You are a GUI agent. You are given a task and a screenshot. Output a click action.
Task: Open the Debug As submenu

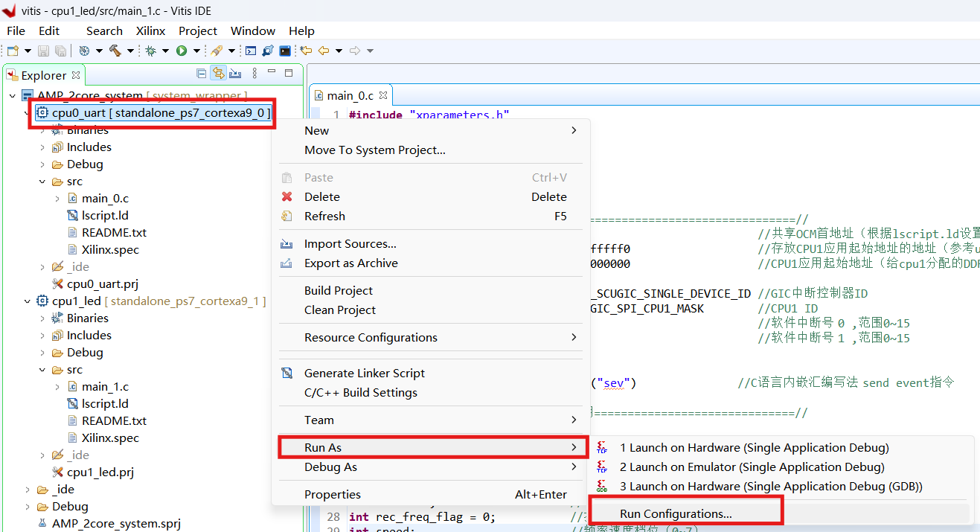click(x=431, y=467)
